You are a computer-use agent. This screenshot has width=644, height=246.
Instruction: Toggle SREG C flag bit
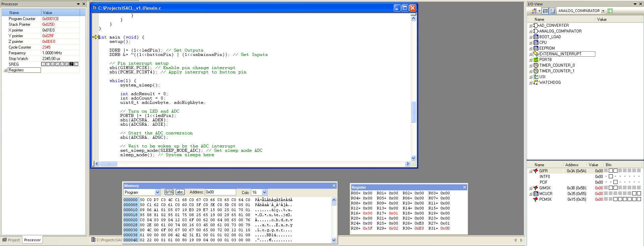click(x=76, y=64)
